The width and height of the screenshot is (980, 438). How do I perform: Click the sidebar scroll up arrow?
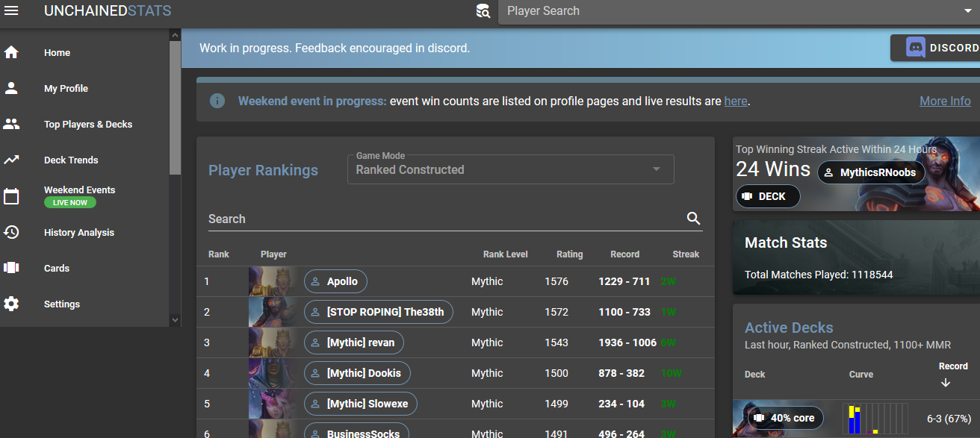[175, 35]
